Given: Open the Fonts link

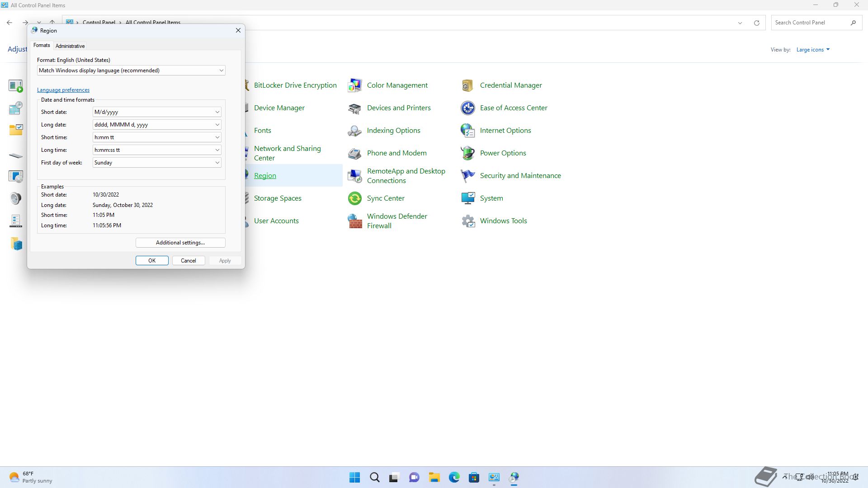Looking at the screenshot, I should [x=263, y=131].
